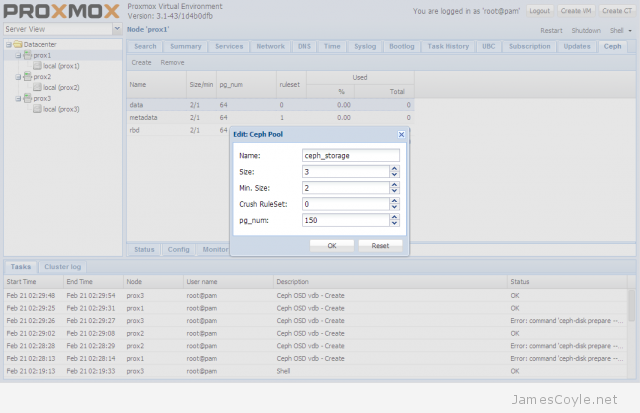Click the pool Name input field
This screenshot has width=640, height=413.
pos(350,155)
